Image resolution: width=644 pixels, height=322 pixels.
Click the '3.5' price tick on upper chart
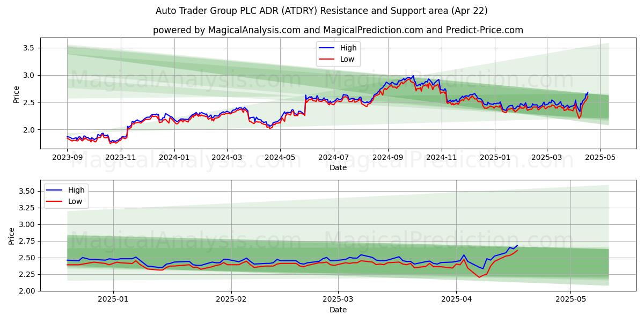click(29, 48)
